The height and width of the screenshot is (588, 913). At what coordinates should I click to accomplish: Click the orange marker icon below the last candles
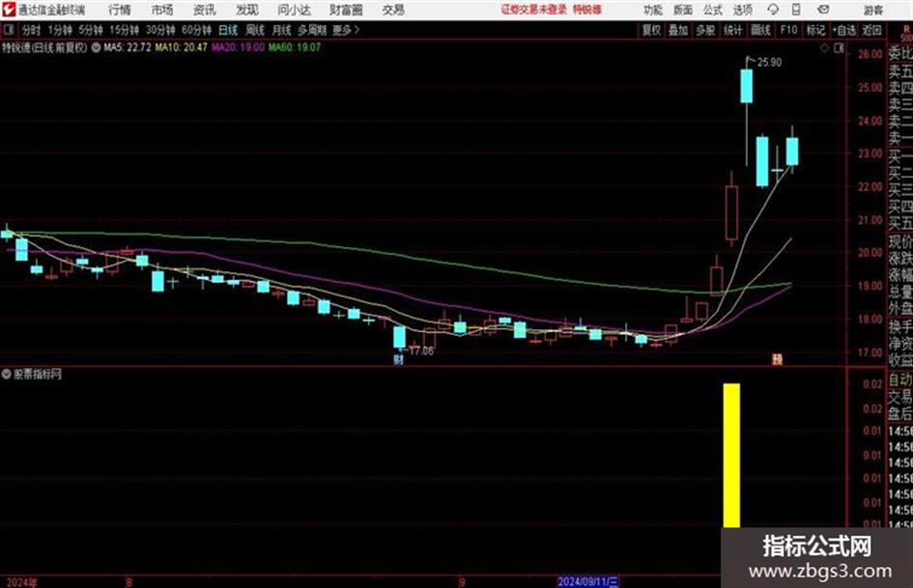[778, 359]
